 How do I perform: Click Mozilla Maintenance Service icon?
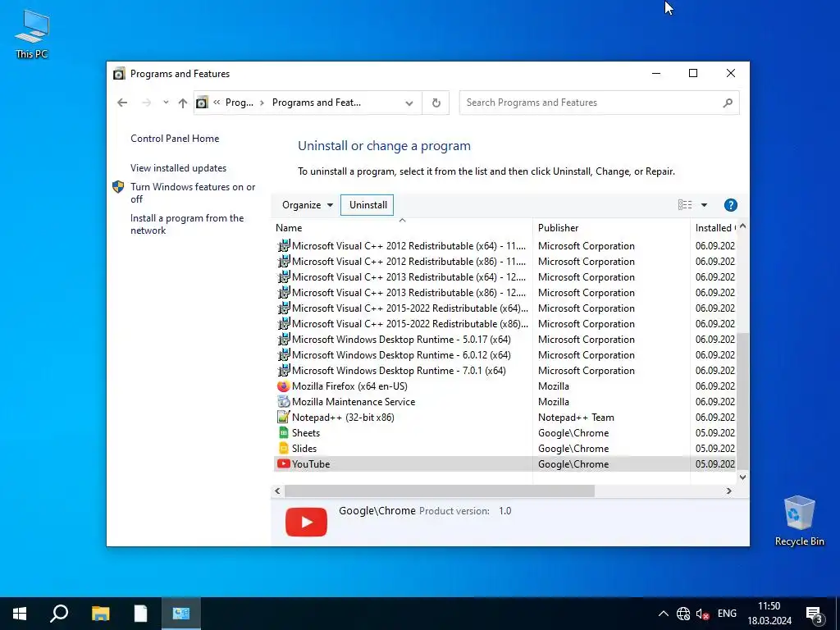[x=283, y=402]
